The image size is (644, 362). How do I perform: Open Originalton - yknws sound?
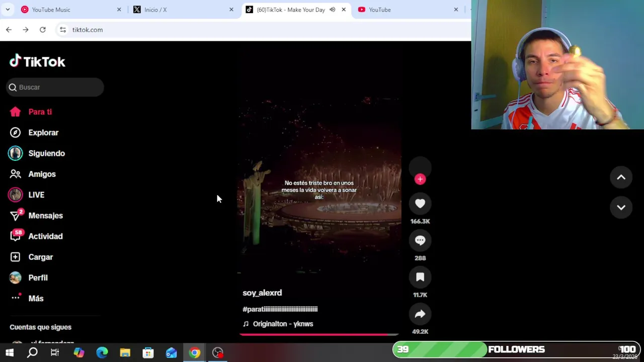point(278,324)
